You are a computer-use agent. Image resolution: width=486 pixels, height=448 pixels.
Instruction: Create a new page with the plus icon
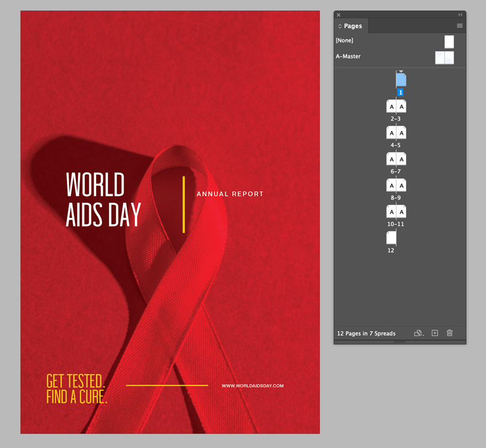[435, 333]
